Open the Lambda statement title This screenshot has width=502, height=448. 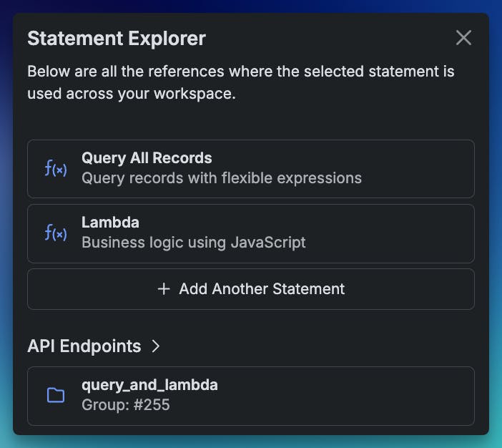pos(110,223)
